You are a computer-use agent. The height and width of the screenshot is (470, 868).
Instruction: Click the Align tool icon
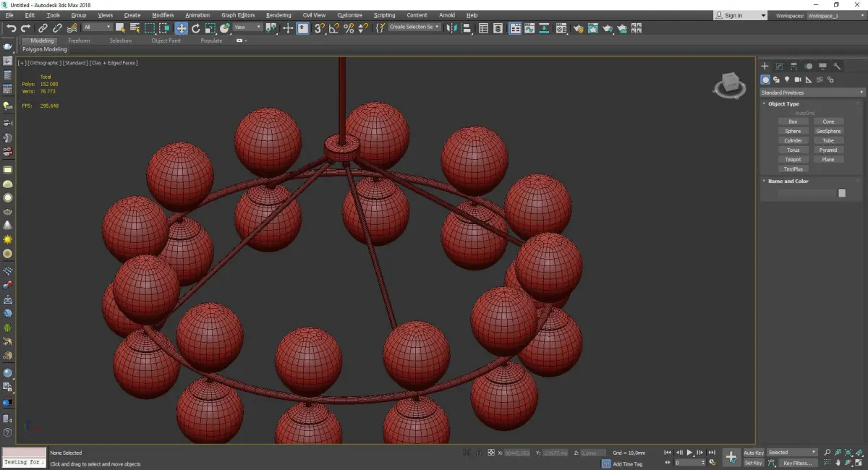467,28
